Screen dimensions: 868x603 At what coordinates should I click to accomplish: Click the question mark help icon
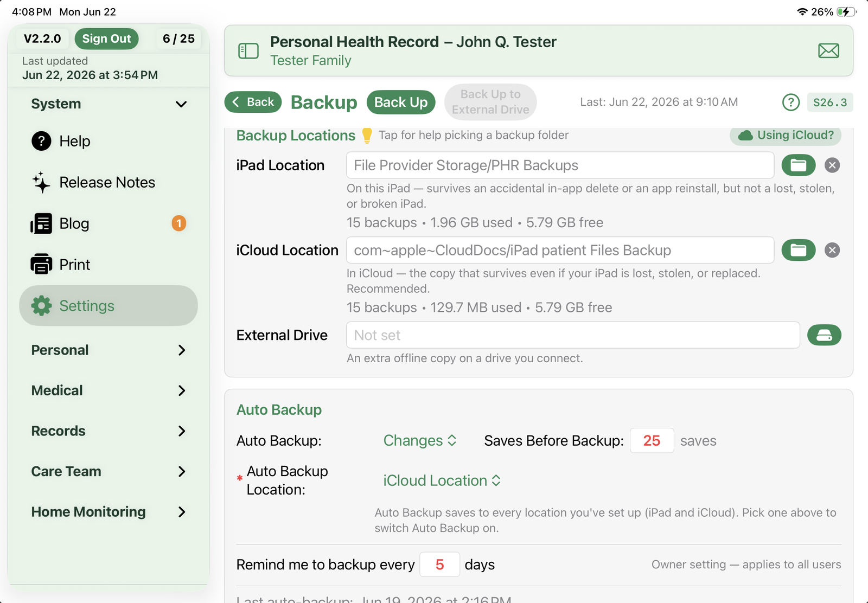pyautogui.click(x=791, y=102)
